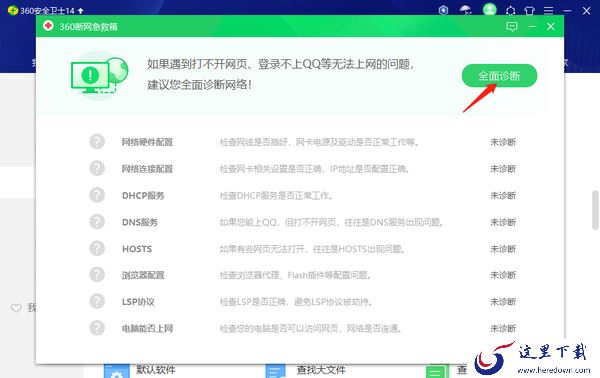This screenshot has height=378, width=600.
Task: Open the 查找大文件 tool in main window
Action: coord(321,370)
